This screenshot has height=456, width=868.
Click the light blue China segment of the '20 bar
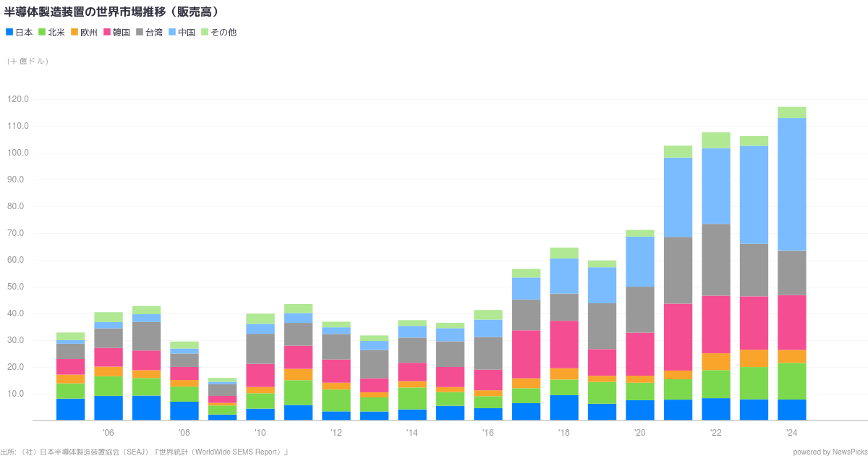pyautogui.click(x=639, y=261)
